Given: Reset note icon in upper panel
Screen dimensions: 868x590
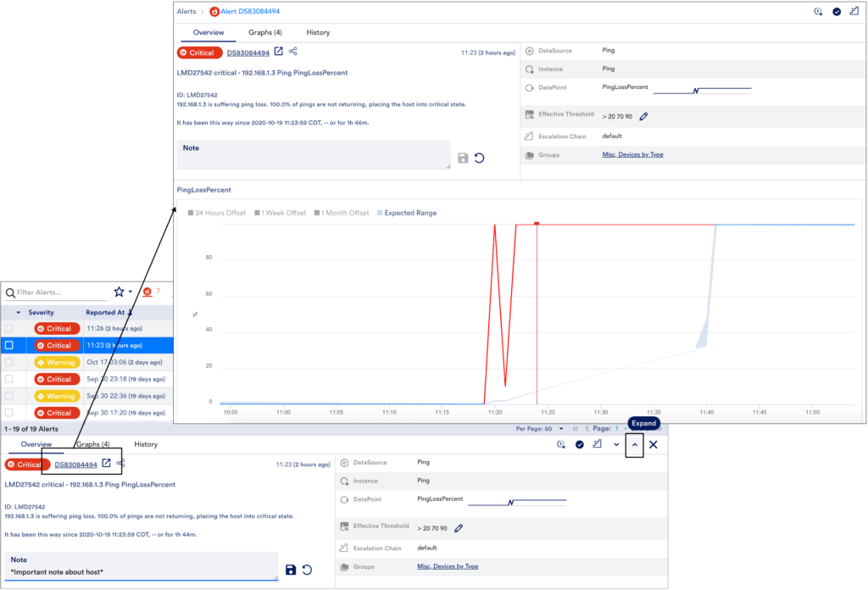Looking at the screenshot, I should click(x=480, y=159).
